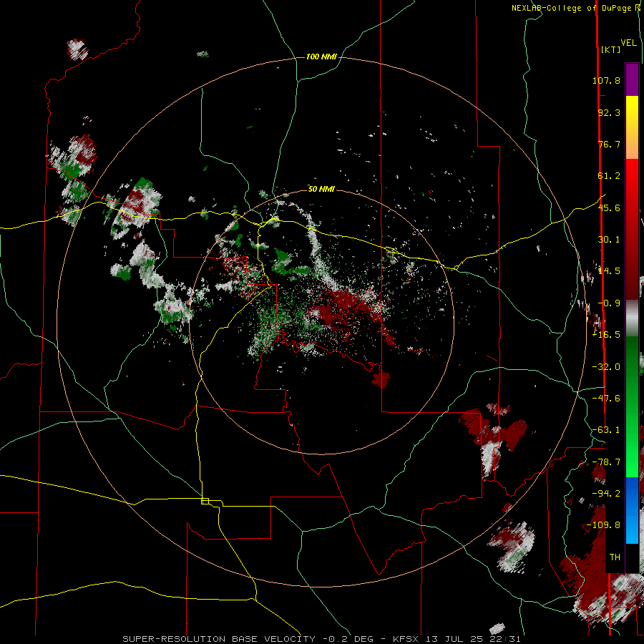Click the -0.9 velocity scale value
This screenshot has height=644, width=644.
tap(609, 303)
